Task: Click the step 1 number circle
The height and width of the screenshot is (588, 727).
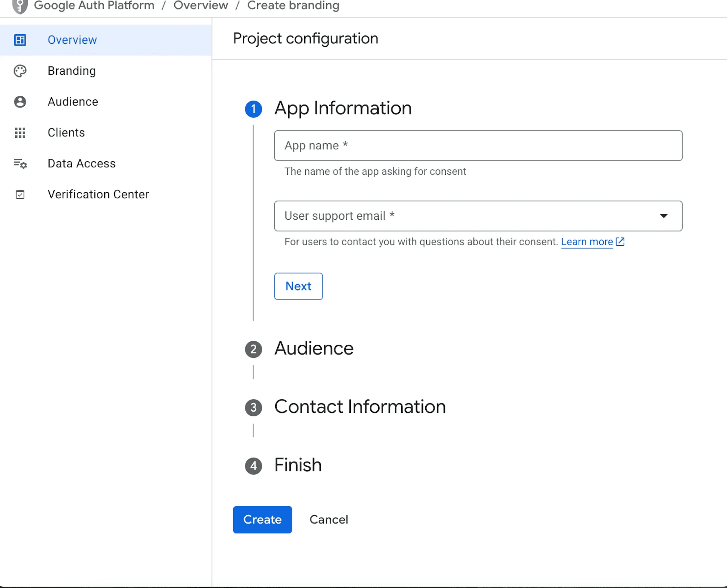Action: point(253,109)
